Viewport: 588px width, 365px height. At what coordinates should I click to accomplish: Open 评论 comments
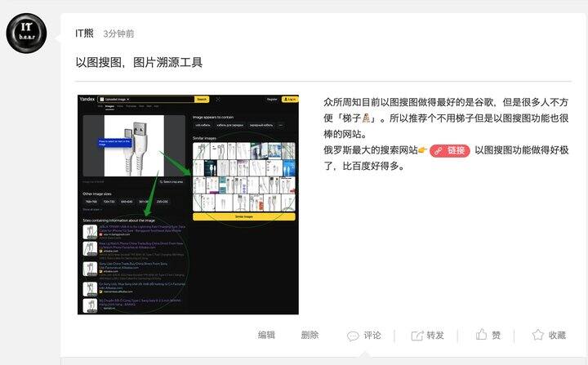click(372, 335)
